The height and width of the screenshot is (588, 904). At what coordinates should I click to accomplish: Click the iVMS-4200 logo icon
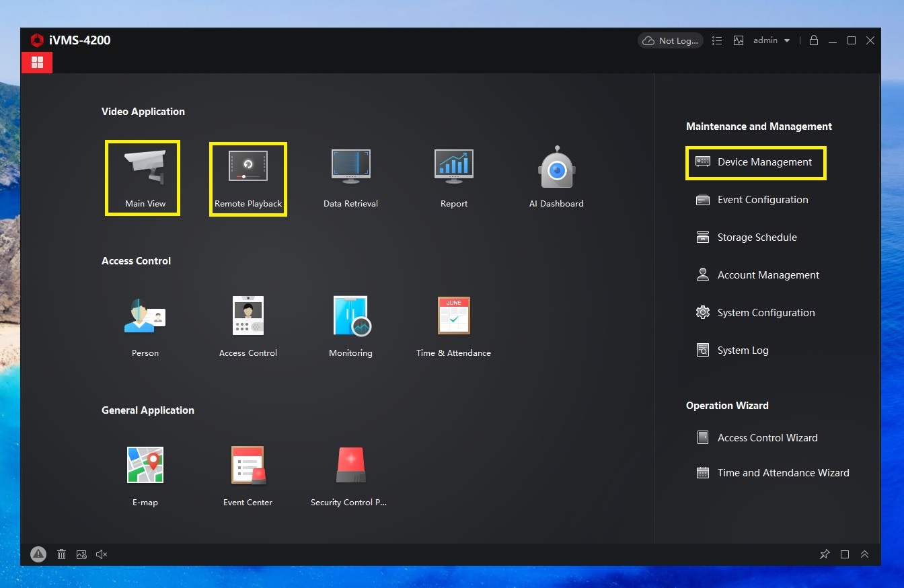coord(37,40)
